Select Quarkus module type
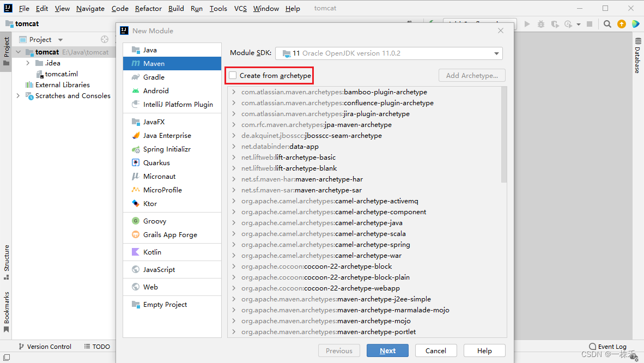644x363 pixels. [172, 162]
